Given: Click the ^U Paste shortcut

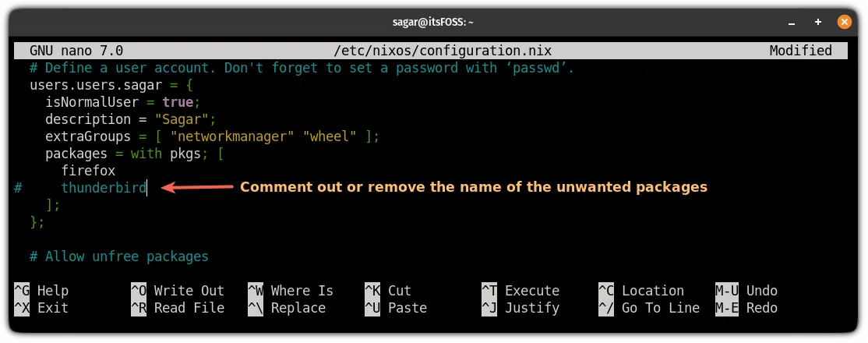Looking at the screenshot, I should (396, 308).
